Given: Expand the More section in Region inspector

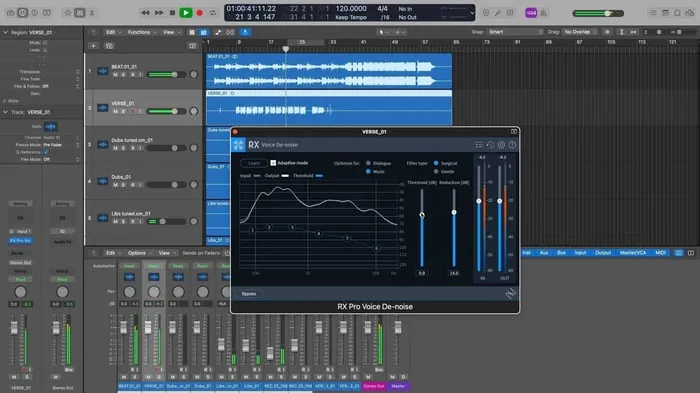Looking at the screenshot, I should pyautogui.click(x=5, y=101).
